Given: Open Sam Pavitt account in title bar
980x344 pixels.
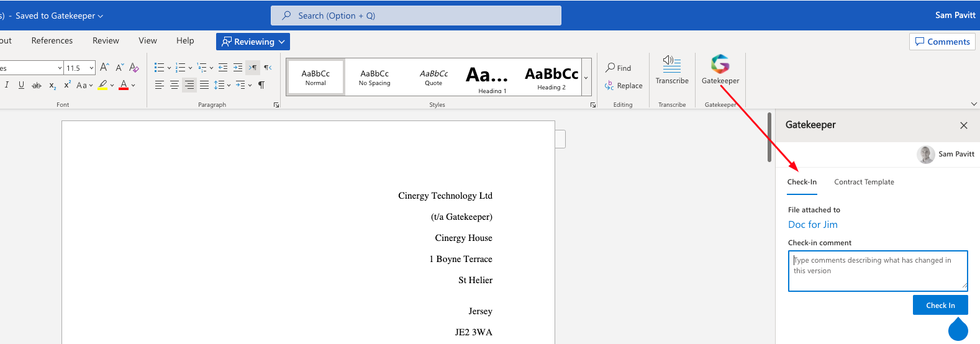Looking at the screenshot, I should pos(955,15).
